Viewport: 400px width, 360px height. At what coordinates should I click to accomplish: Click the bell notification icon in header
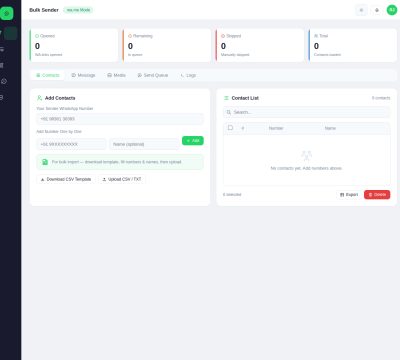[377, 10]
